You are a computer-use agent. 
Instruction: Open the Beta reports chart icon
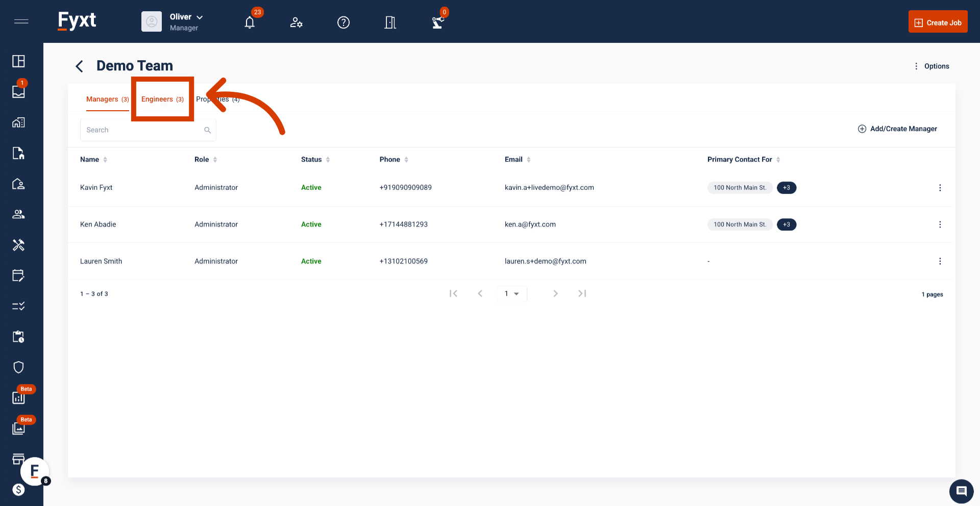point(18,398)
